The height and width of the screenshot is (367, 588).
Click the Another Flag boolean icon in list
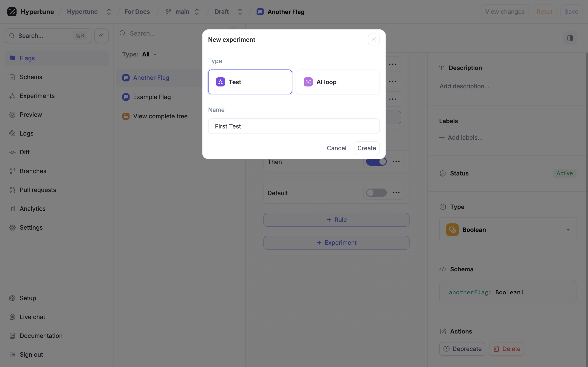click(126, 78)
